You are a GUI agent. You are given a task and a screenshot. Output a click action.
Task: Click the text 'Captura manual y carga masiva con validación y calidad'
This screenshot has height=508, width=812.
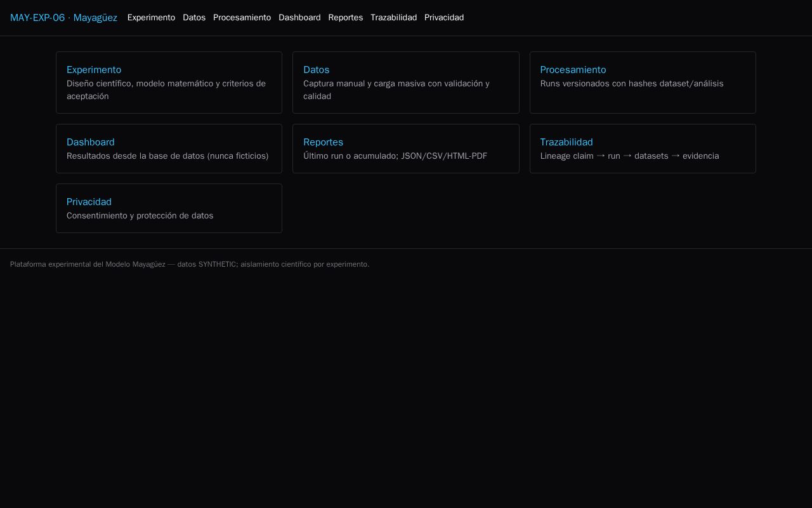(396, 90)
